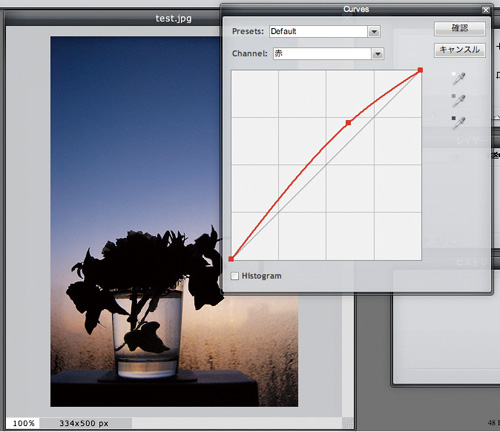This screenshot has height=432, width=500.
Task: Select the top-right curve endpoint
Action: click(420, 70)
